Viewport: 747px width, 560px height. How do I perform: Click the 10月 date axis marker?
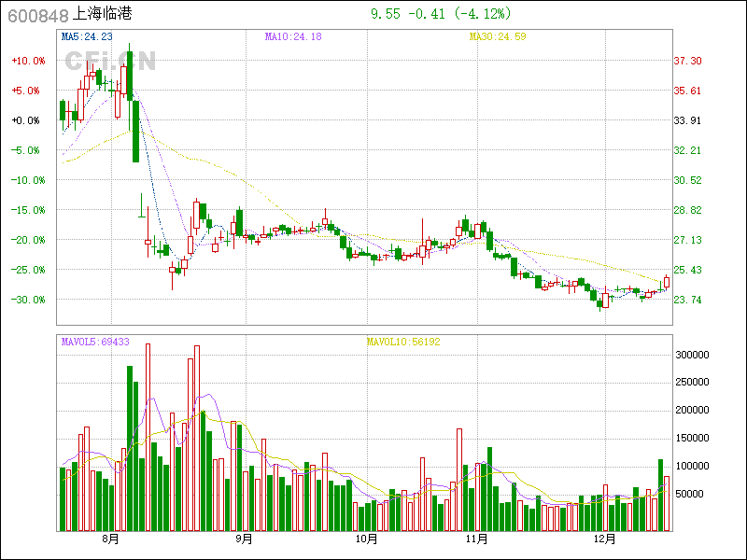pos(367,539)
